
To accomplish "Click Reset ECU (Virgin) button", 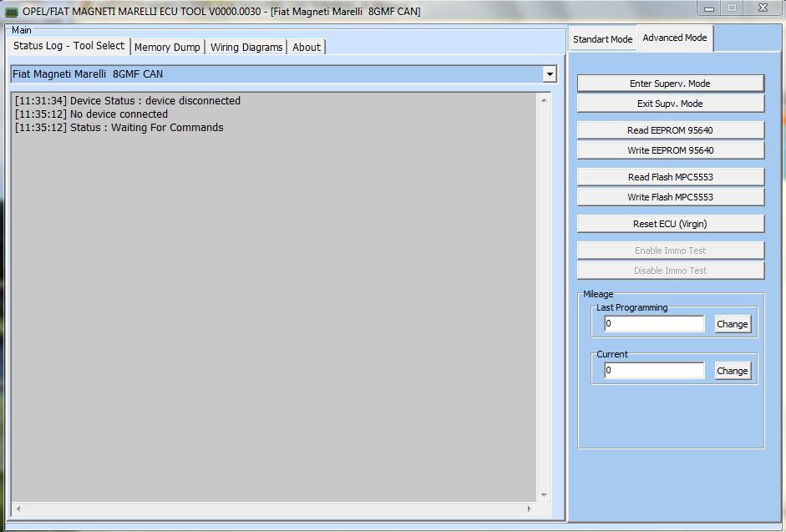I will pyautogui.click(x=670, y=224).
